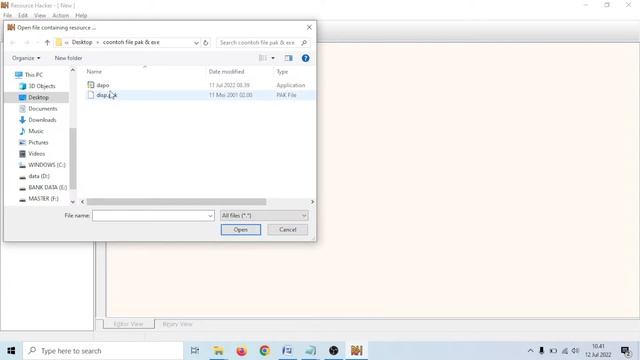Open the Desktop folder in sidebar
This screenshot has height=360, width=640.
38,98
